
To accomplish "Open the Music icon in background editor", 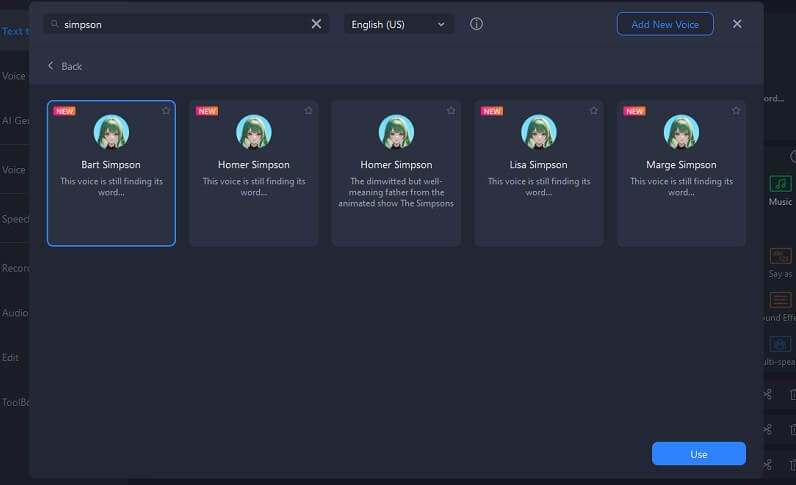I will [780, 183].
